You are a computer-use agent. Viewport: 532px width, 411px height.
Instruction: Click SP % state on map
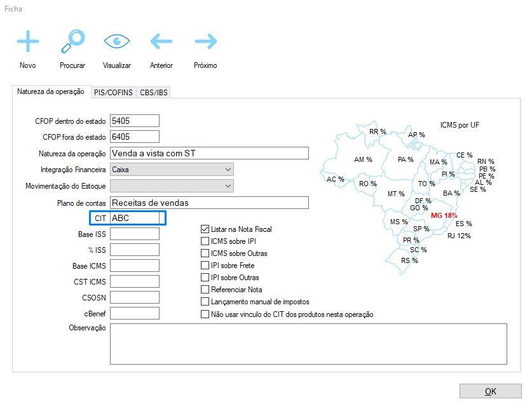tap(421, 229)
